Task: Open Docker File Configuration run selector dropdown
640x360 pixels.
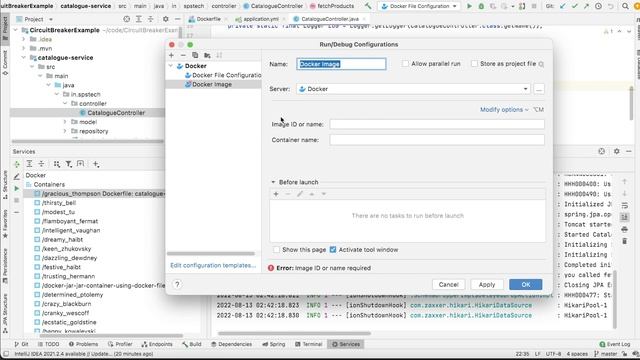Action: coord(419,6)
